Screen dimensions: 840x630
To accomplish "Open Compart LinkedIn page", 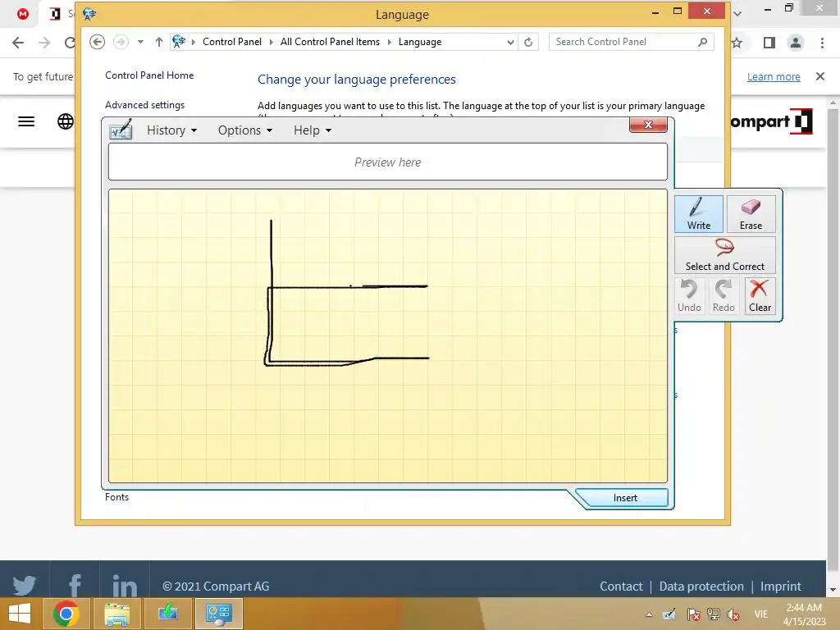I will pyautogui.click(x=125, y=586).
